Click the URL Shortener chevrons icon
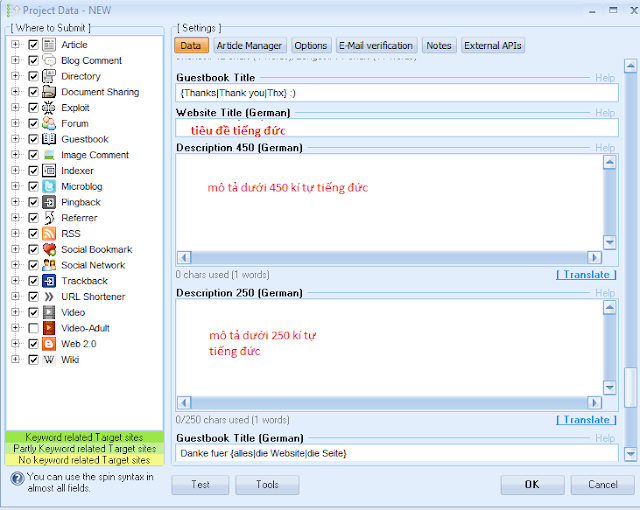Image resolution: width=640 pixels, height=510 pixels. (x=49, y=297)
